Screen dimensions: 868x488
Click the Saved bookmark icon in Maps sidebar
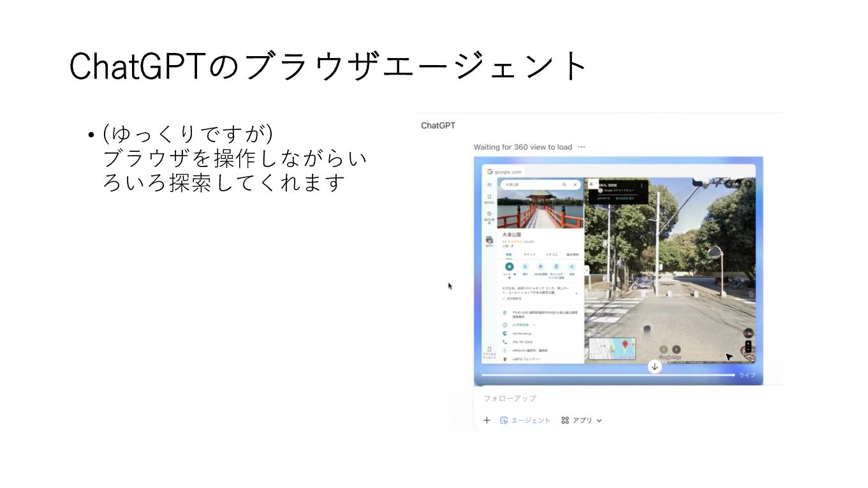point(489,197)
